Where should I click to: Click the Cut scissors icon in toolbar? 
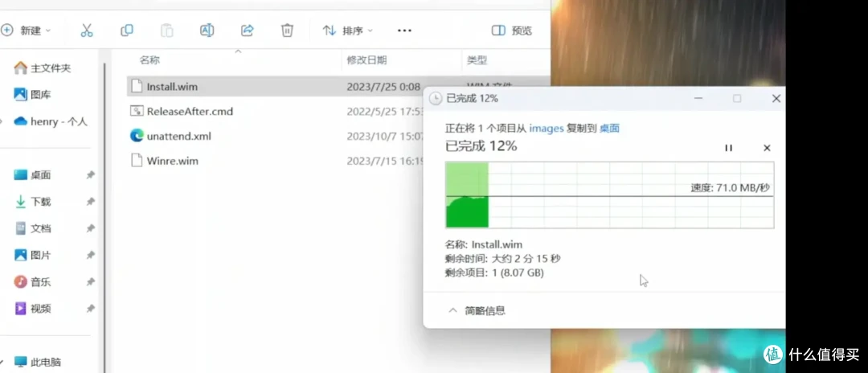point(86,31)
